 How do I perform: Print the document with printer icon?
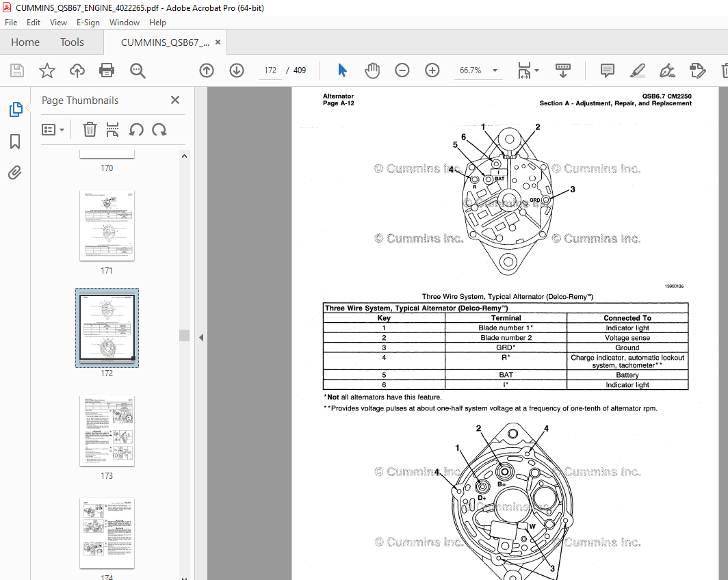point(107,70)
